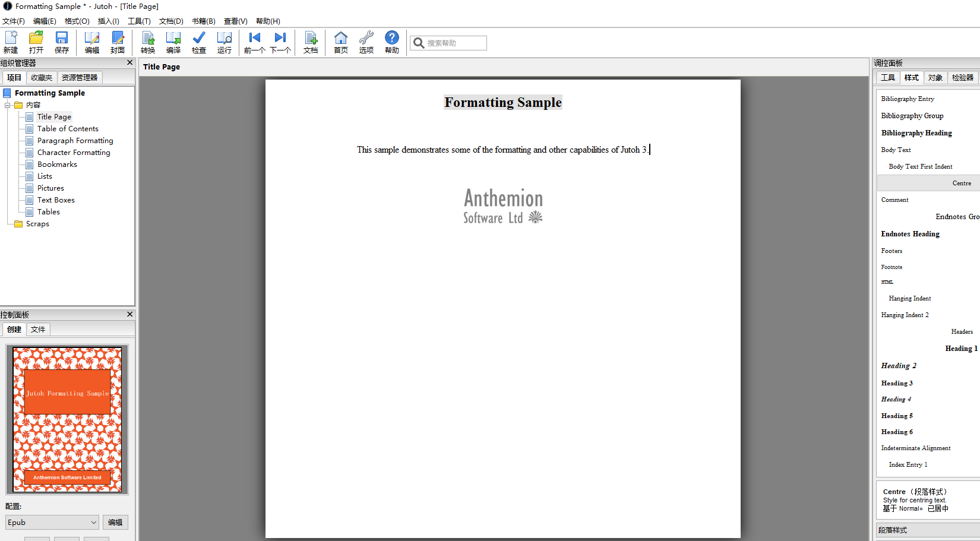
Task: Click the 新建 (New) toolbar icon
Action: (x=11, y=42)
